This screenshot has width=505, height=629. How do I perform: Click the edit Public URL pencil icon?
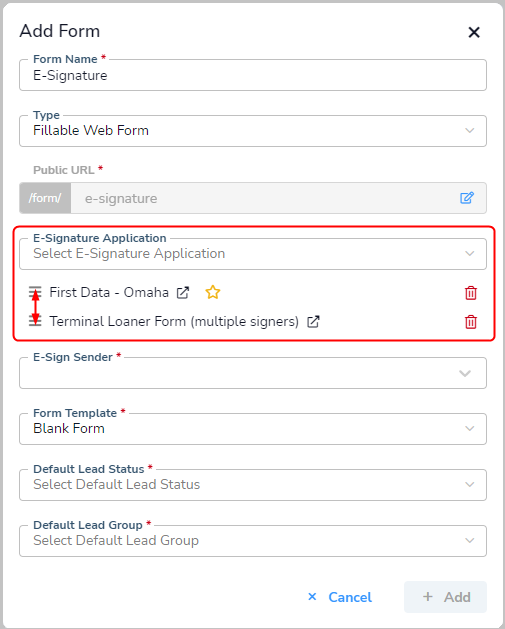[x=467, y=198]
